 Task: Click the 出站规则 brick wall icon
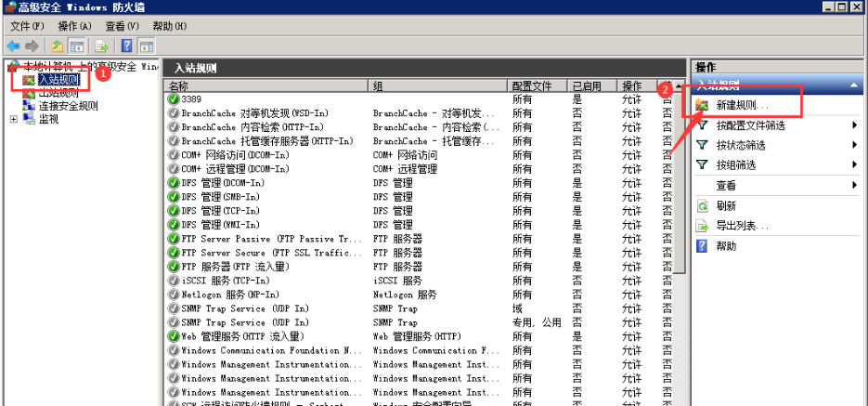(28, 93)
